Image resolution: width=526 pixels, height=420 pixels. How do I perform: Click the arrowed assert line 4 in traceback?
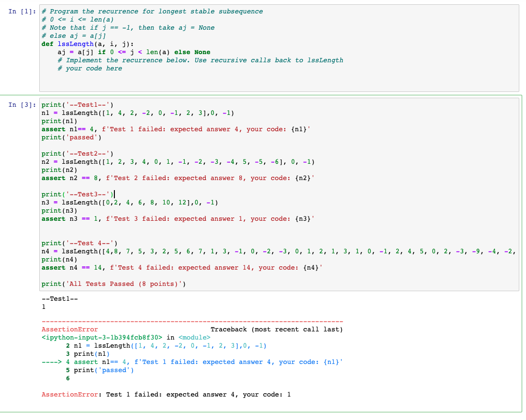point(168,362)
